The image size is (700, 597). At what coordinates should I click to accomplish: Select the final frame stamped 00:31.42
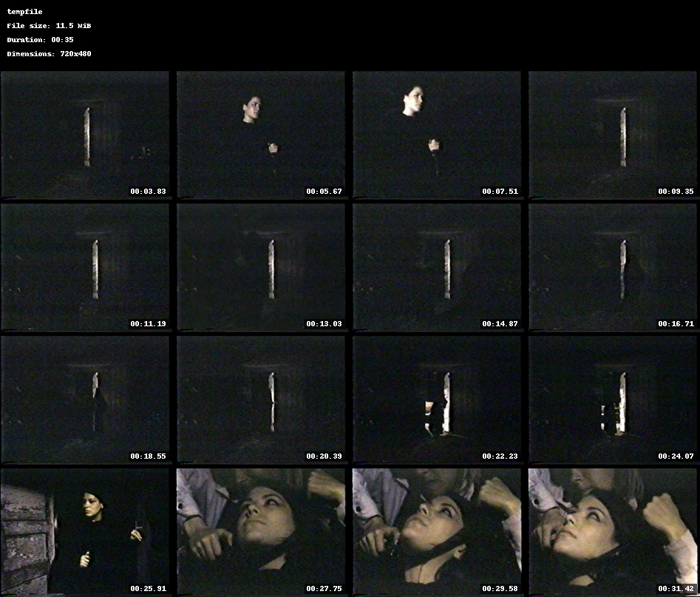pos(613,532)
